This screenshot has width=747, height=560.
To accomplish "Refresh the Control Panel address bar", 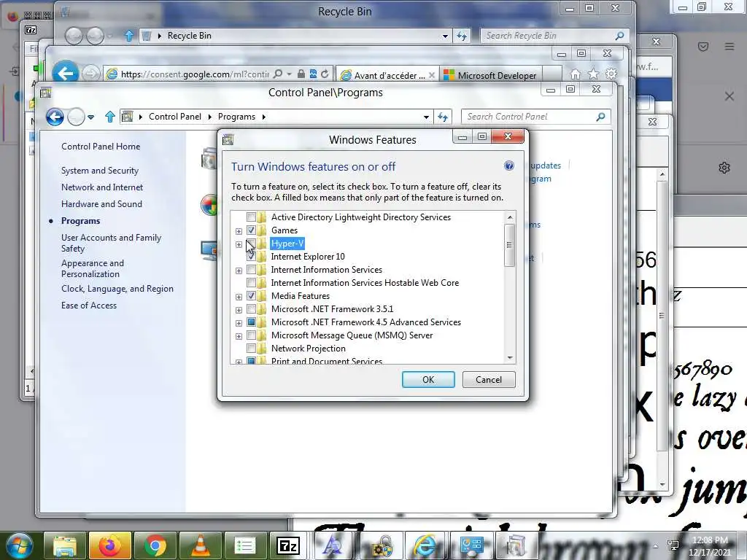I will click(443, 117).
